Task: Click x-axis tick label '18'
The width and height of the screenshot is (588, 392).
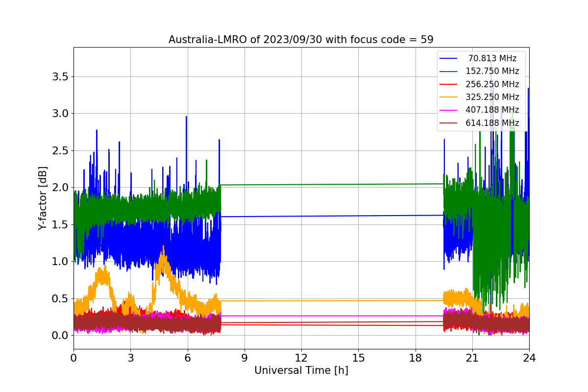Action: pos(415,358)
